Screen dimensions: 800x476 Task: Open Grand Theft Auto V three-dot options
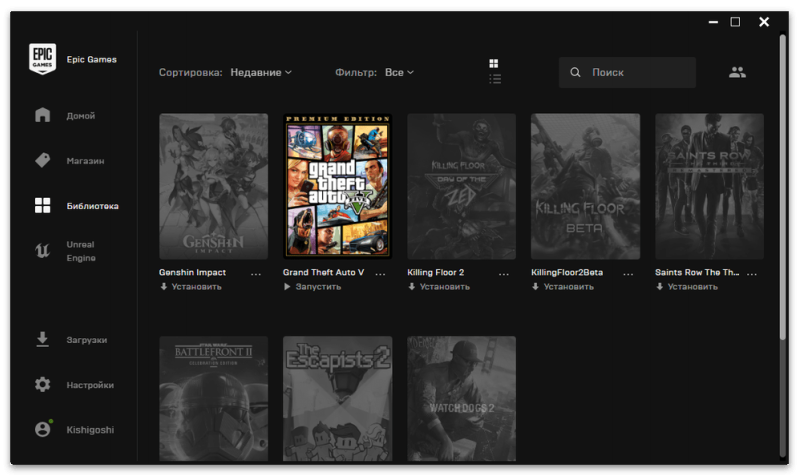(380, 274)
